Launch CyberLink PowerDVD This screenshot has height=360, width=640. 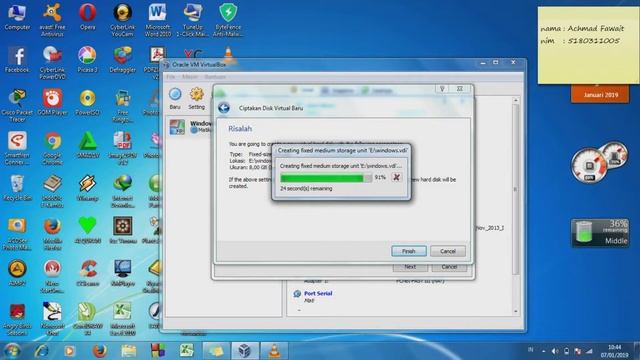[52, 62]
